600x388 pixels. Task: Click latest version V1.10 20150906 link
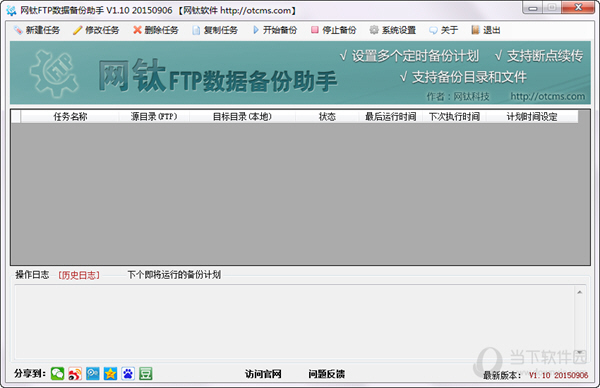click(x=559, y=375)
